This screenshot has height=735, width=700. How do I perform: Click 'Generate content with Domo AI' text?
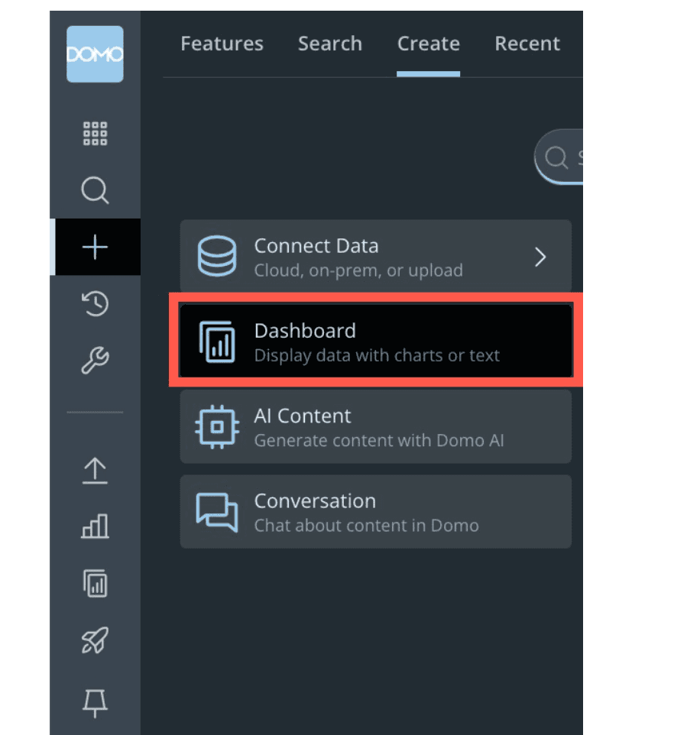click(379, 441)
